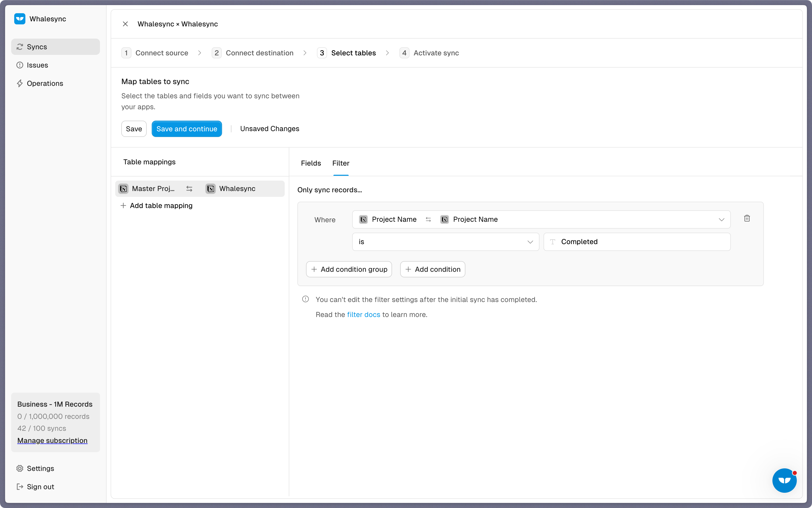Click the '42 / 100 syncs' usage text
The width and height of the screenshot is (812, 508).
pyautogui.click(x=42, y=428)
